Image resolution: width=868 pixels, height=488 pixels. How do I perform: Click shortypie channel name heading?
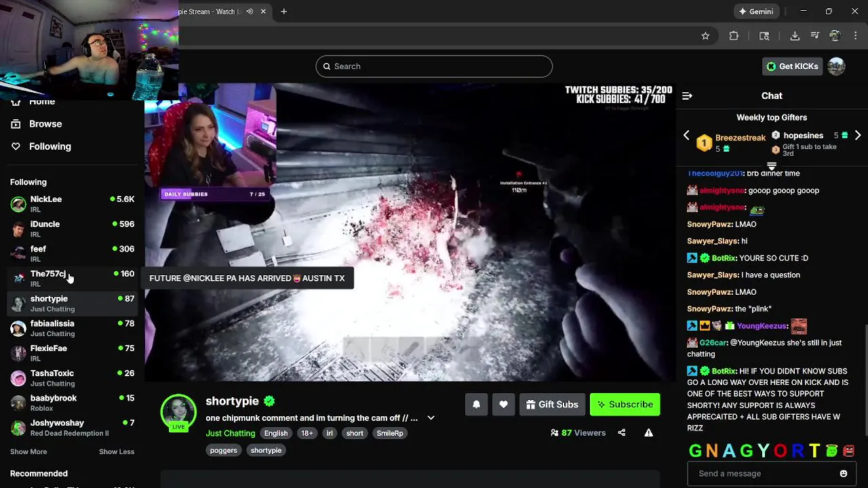click(x=233, y=401)
